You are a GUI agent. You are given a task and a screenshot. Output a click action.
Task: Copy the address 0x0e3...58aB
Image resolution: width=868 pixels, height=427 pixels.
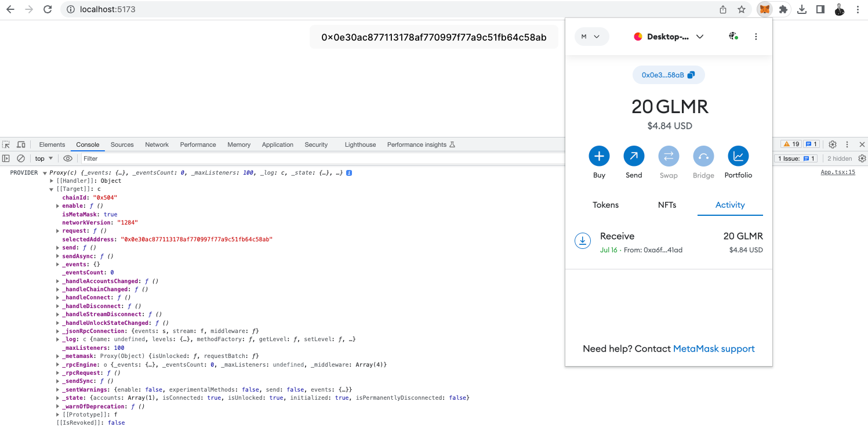point(669,75)
